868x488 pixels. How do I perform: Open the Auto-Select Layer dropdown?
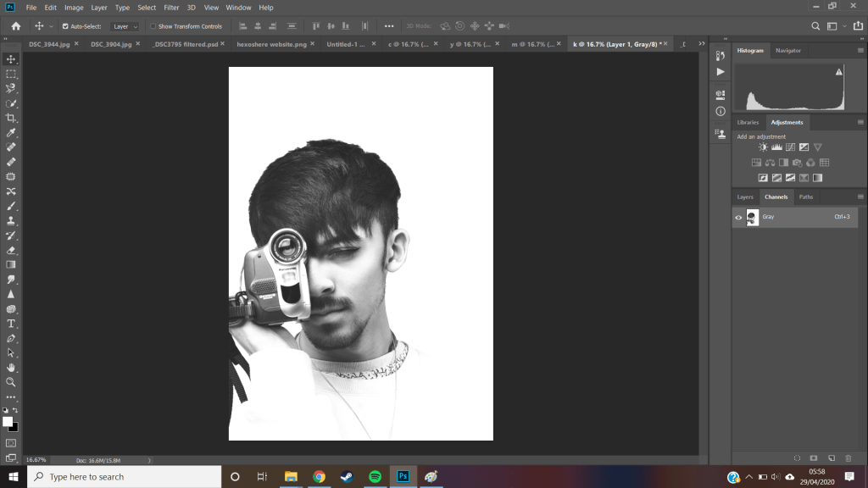point(125,26)
